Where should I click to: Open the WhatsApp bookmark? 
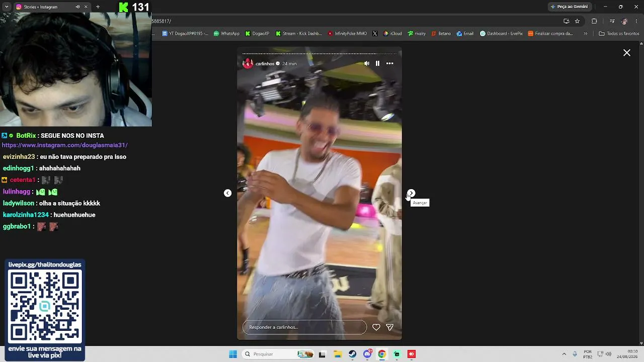click(x=226, y=34)
